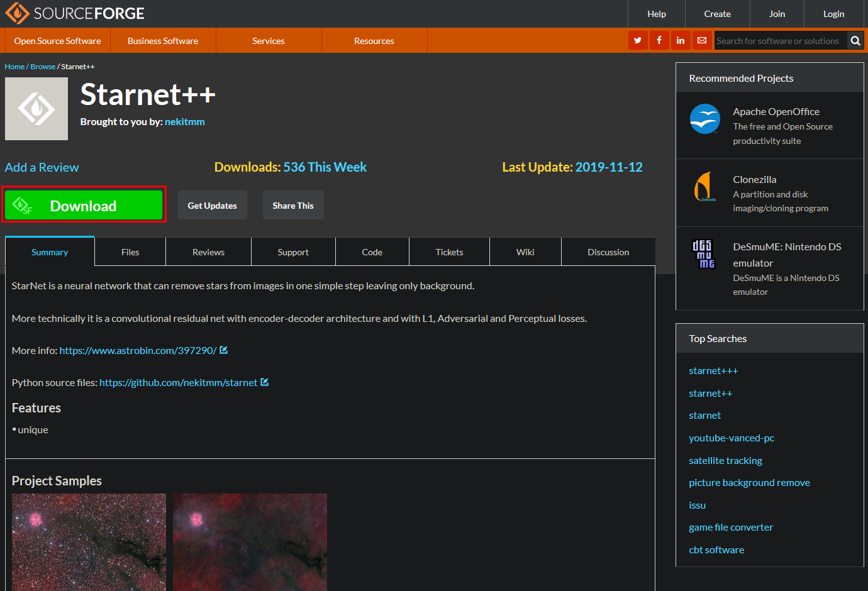Open the Resources menu
Viewport: 868px width, 591px height.
[374, 41]
